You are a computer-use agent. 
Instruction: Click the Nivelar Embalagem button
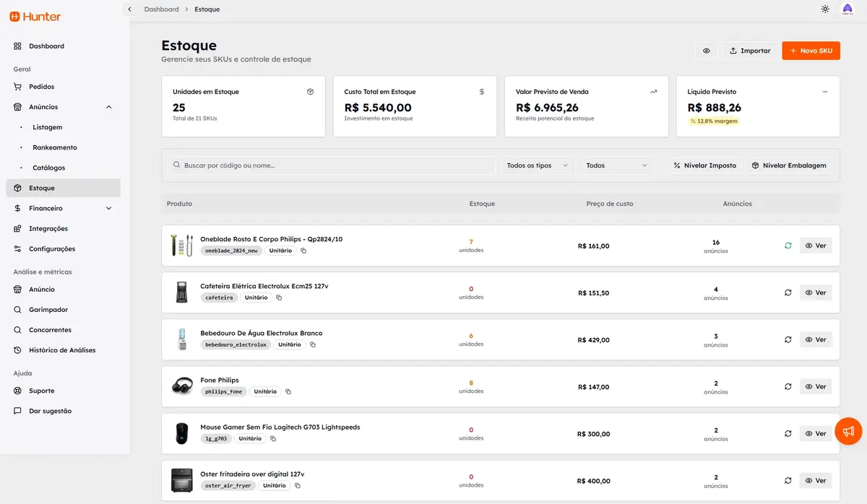point(789,165)
